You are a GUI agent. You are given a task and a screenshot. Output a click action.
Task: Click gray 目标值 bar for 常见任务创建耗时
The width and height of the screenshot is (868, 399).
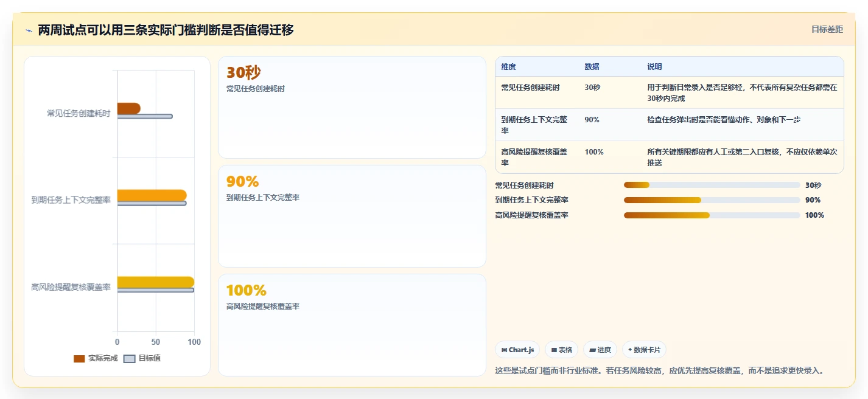(145, 116)
